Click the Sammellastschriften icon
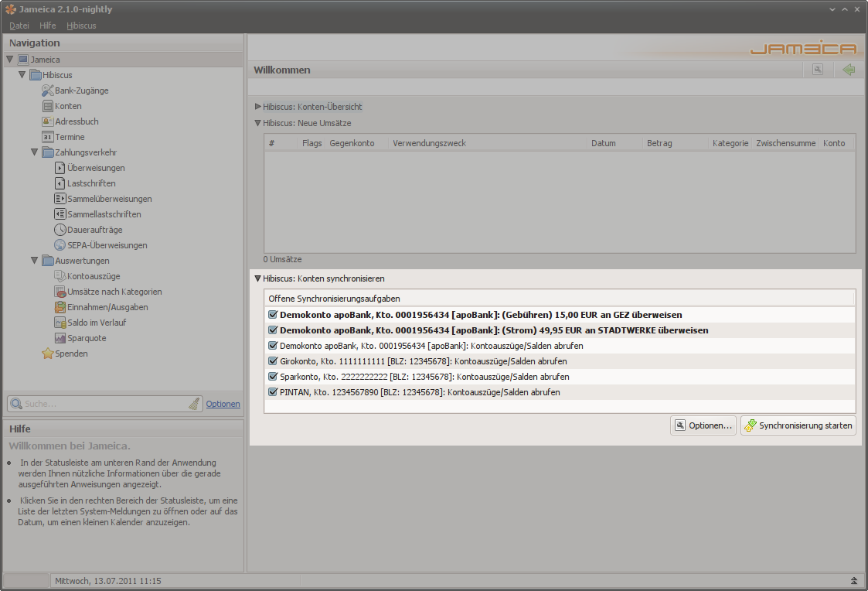Viewport: 868px width, 591px height. click(60, 214)
